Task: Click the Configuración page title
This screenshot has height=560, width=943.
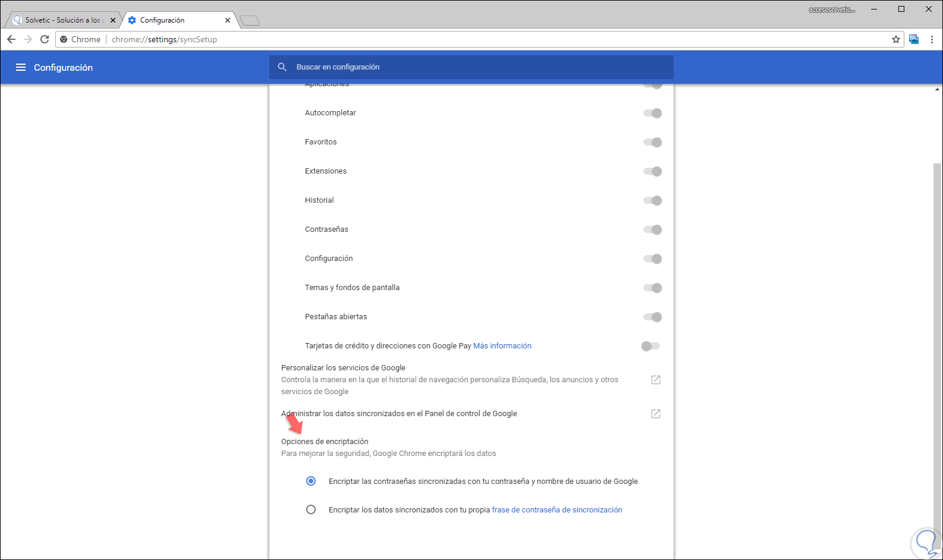Action: 63,68
